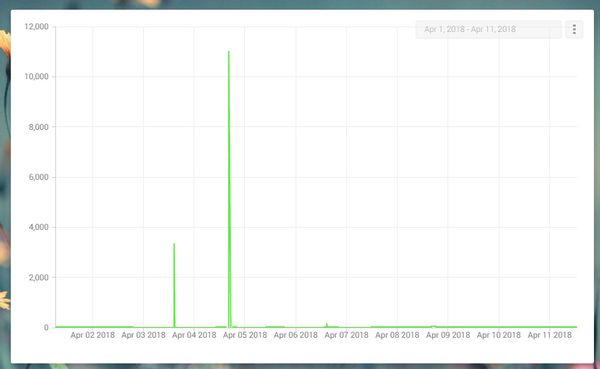The width and height of the screenshot is (600, 369).
Task: Click the 12,000 y-axis value
Action: tap(36, 26)
